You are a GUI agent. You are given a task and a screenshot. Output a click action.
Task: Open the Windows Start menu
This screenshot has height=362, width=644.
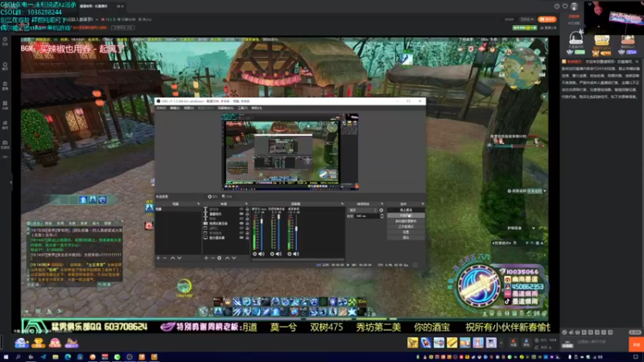(x=6, y=357)
